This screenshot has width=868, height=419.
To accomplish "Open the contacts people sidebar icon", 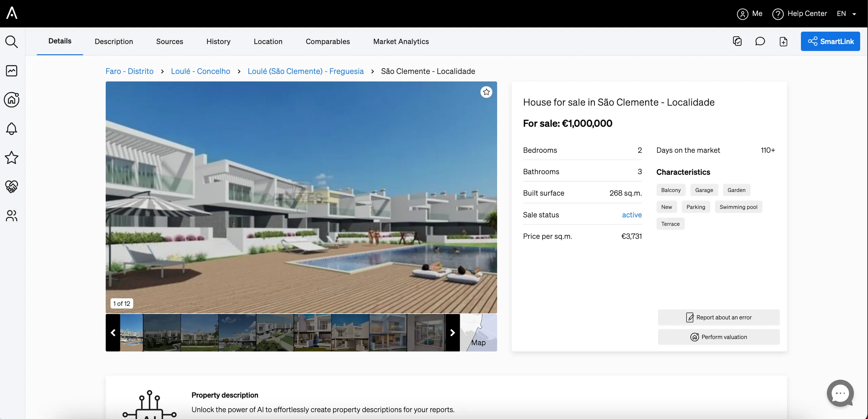I will click(x=12, y=216).
